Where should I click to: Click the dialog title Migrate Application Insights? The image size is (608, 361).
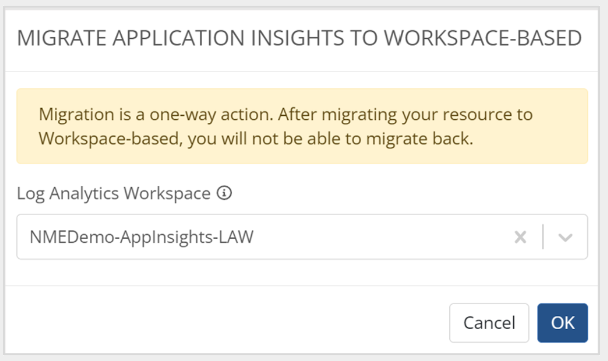(299, 38)
